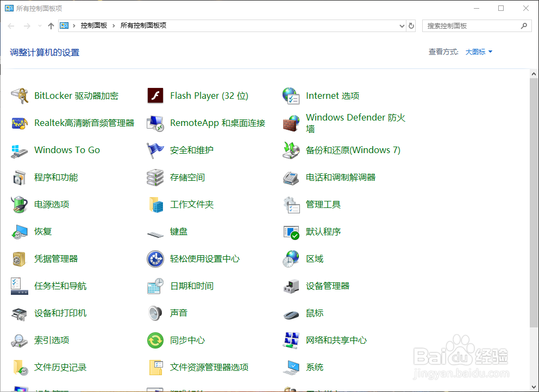Open the Realtek高清晰音频管理器 text link

pos(84,123)
